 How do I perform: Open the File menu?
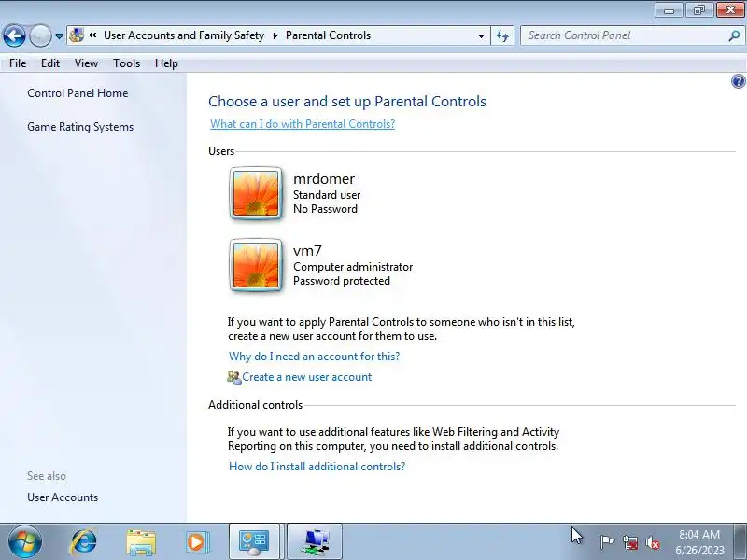click(x=18, y=63)
